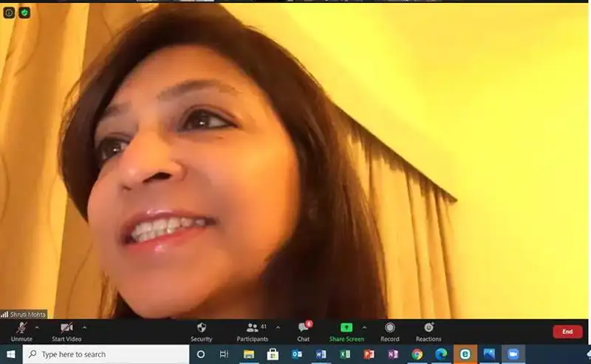Expand video options arrow next to Start Video

(x=84, y=327)
